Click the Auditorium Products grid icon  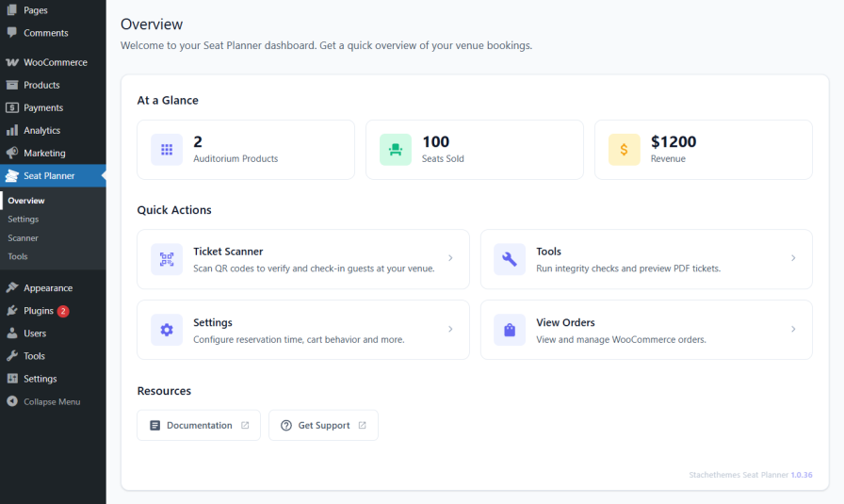click(x=167, y=150)
